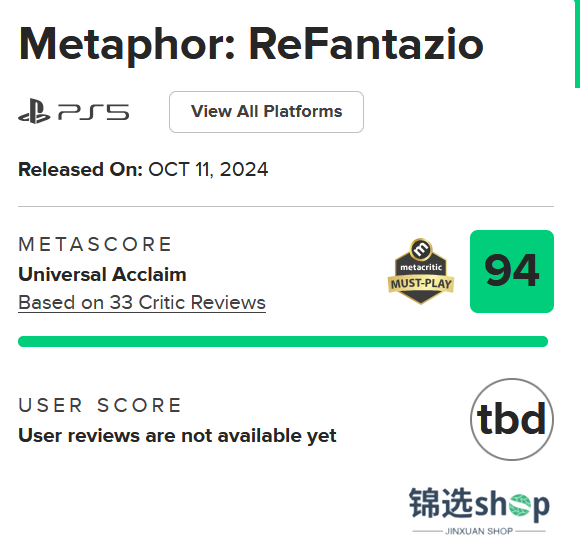Screen dimensions: 580x536
Task: Click the PlayStation logo icon
Action: coord(34,111)
